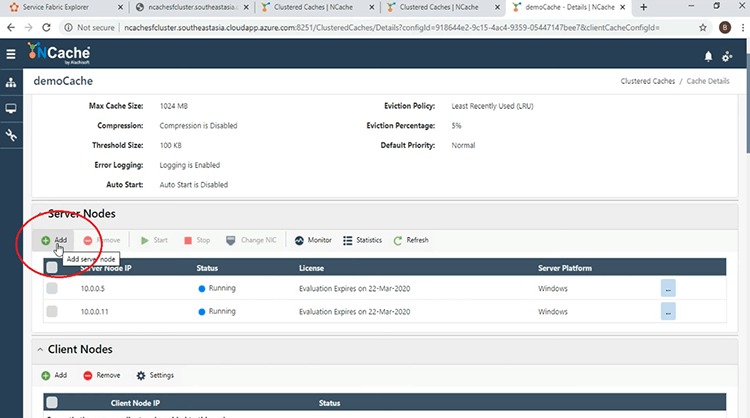
Task: Go to Clustered Caches breadcrumb
Action: tap(648, 81)
